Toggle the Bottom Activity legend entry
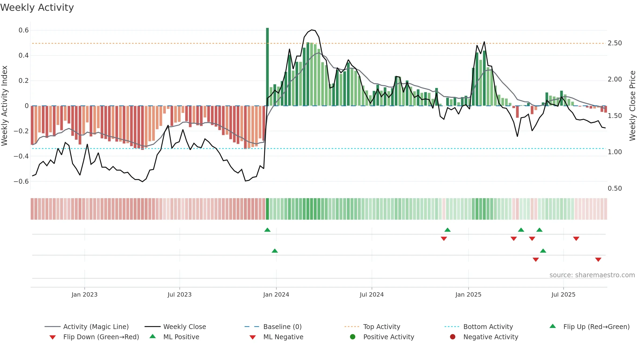This screenshot has height=362, width=644. click(479, 327)
